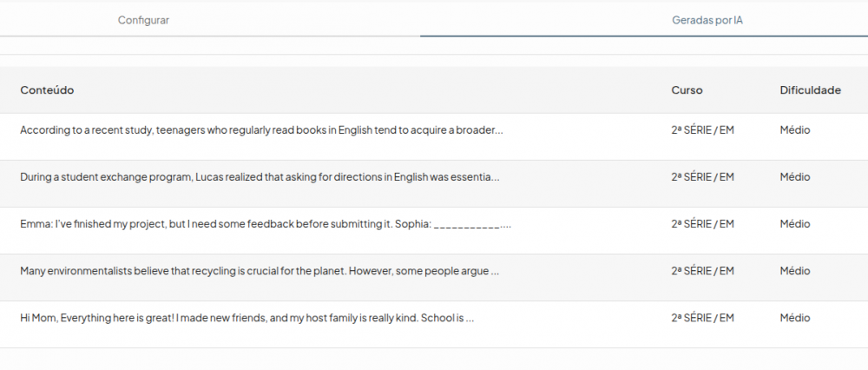868x370 pixels.
Task: Select the Emma and Sophia dialogue question
Action: point(265,224)
